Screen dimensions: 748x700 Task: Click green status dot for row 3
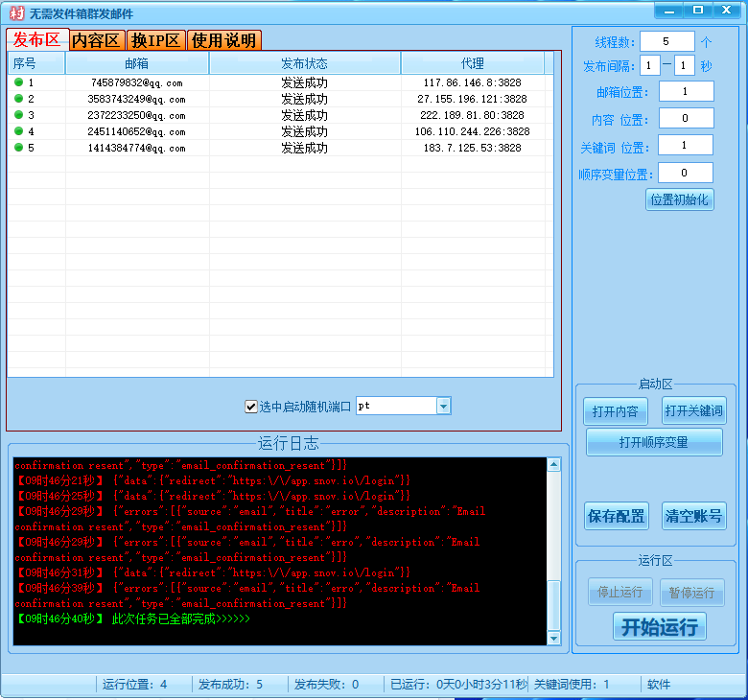tap(18, 115)
